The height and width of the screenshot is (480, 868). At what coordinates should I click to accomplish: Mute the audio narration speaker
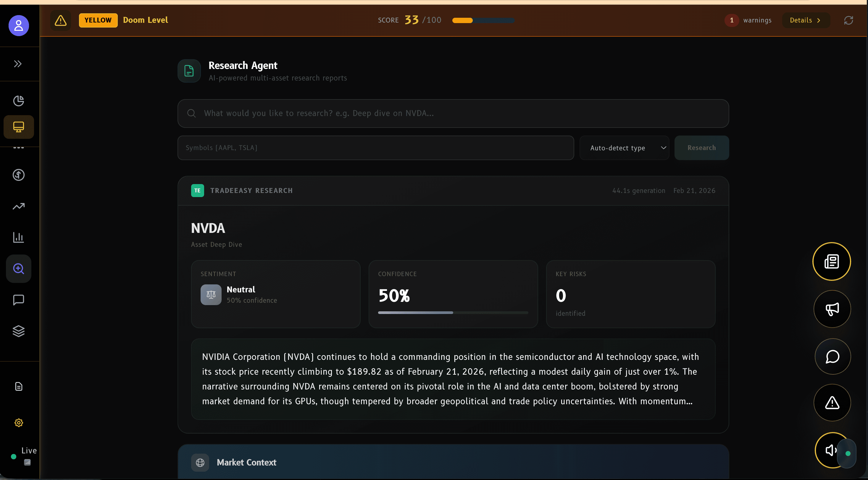pyautogui.click(x=831, y=451)
